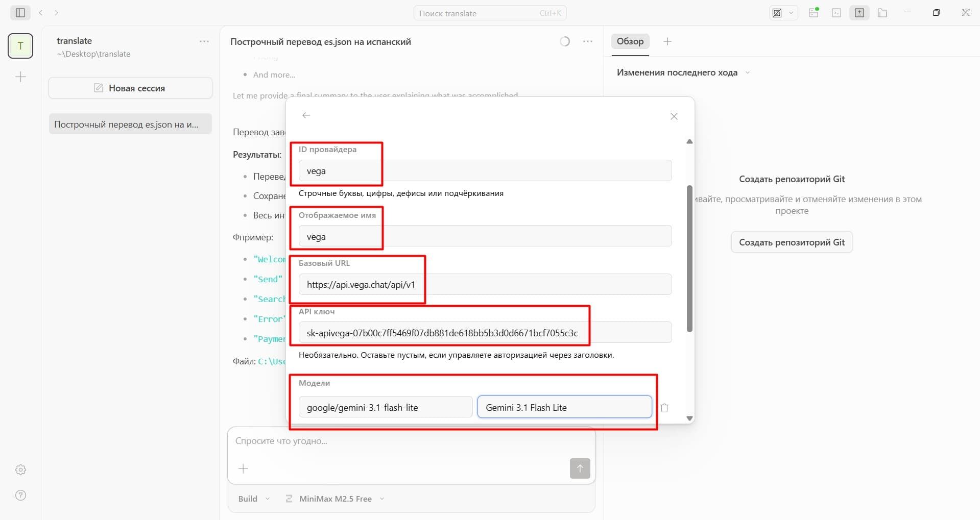Open the editor app icon in the title bar
Viewport: 980px width, 520px height.
[777, 13]
